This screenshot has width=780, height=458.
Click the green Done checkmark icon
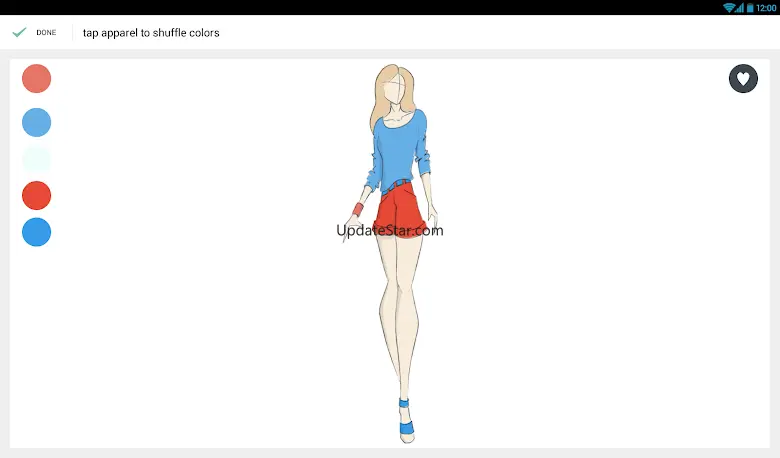(19, 32)
